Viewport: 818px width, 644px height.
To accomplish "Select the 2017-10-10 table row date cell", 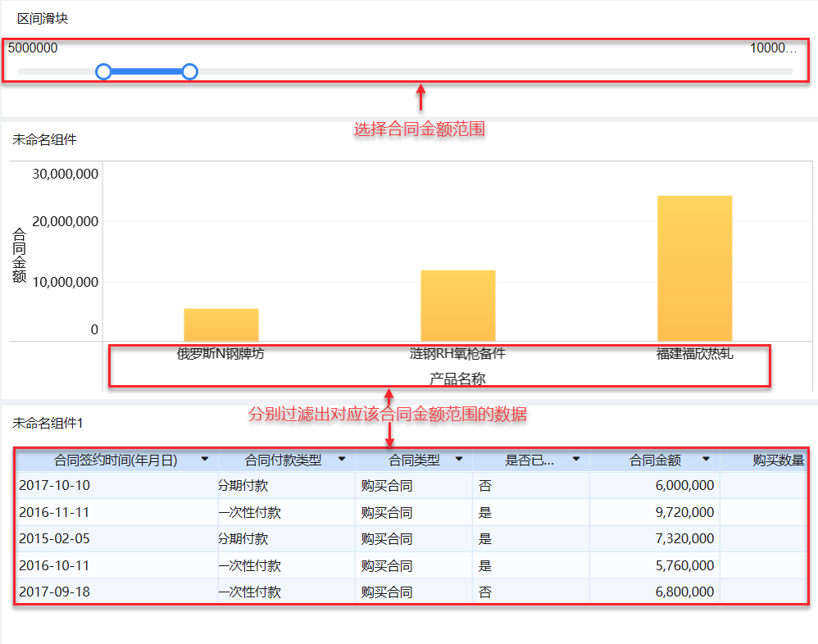I will tap(55, 486).
